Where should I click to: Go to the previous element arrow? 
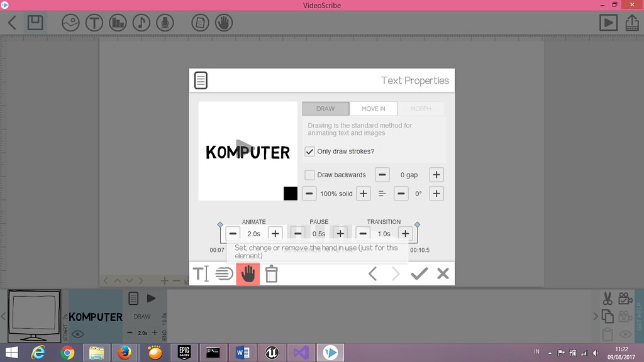372,274
